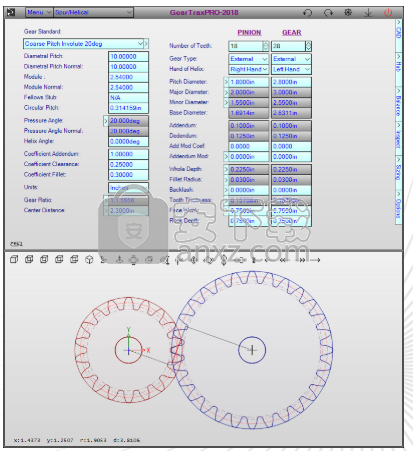Click the Helix Angle input field
413x451 pixels.
tap(128, 142)
